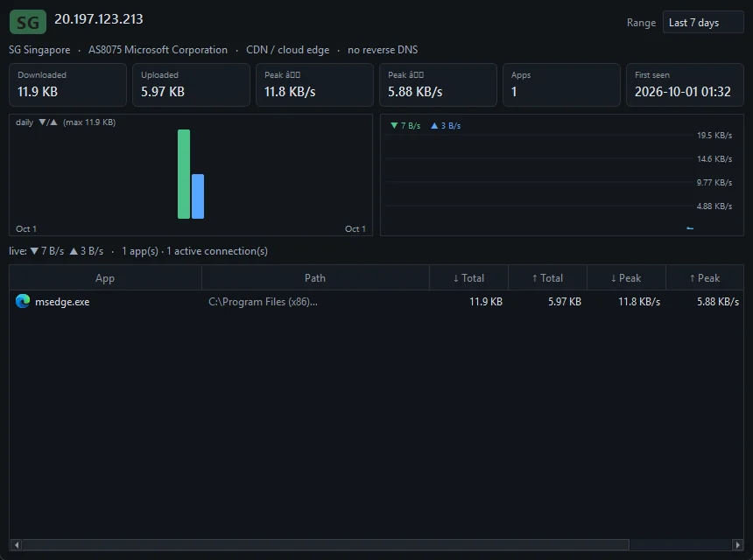Click the 11.9 KB total cell for msedge.exe

486,302
